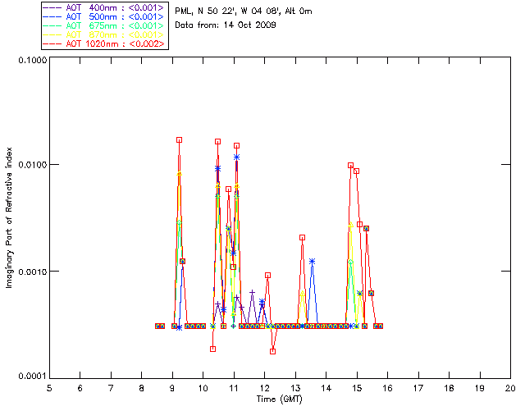Click the 'PML, N 50 22', W 04 08', Alt 0m' header text
The height and width of the screenshot is (420, 525).
pyautogui.click(x=244, y=11)
